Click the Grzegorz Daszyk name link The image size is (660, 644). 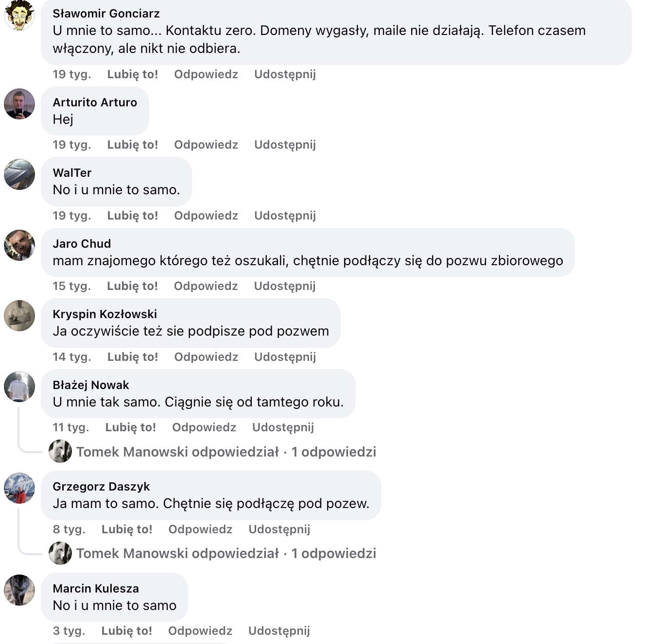tap(101, 487)
